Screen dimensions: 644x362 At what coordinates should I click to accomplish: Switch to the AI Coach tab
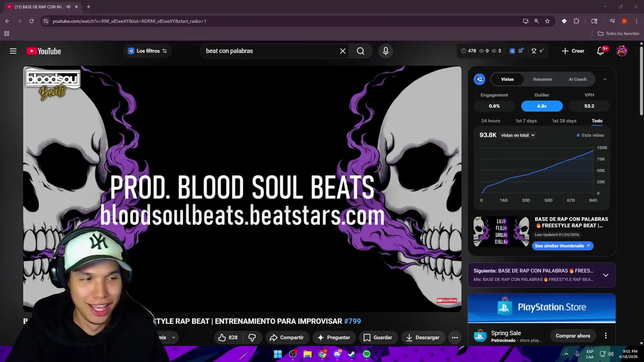578,79
